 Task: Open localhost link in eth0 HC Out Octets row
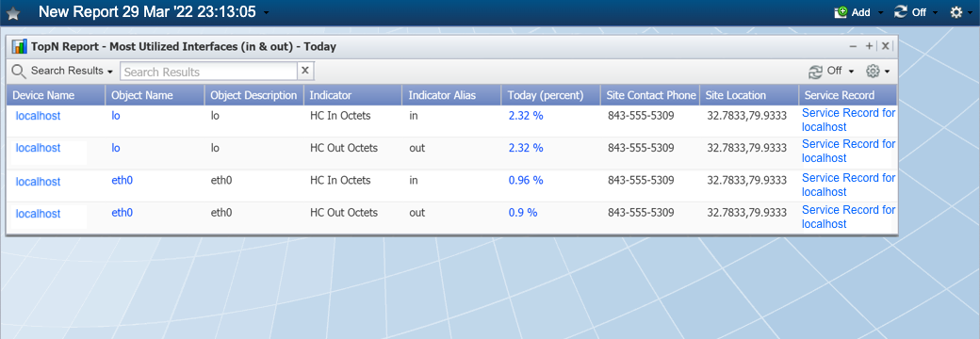click(38, 214)
